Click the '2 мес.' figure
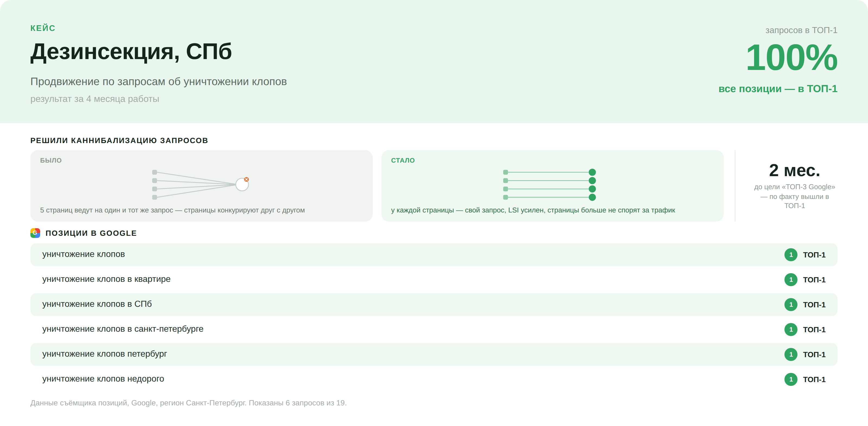Screen dimensions: 868x426 (794, 170)
